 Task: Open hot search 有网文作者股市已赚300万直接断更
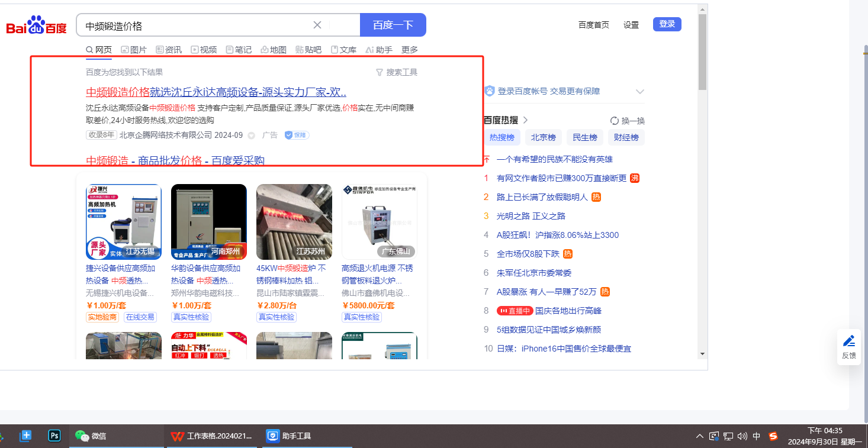coord(561,178)
